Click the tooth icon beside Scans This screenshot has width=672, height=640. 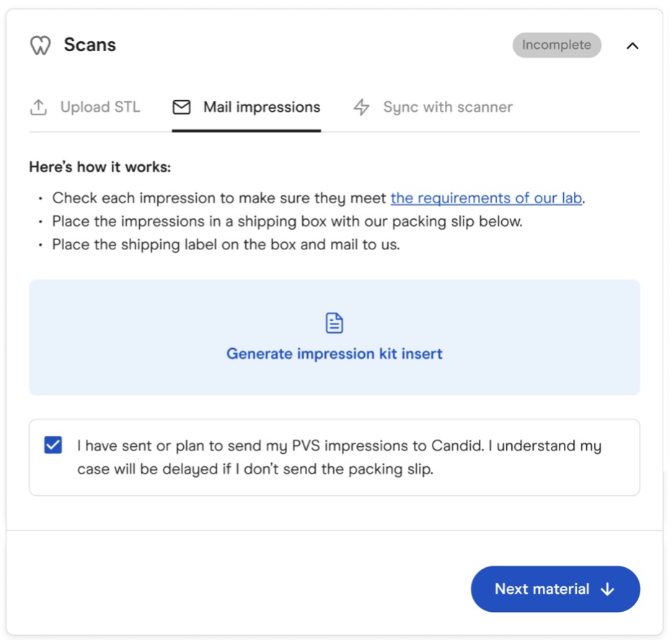(x=40, y=45)
